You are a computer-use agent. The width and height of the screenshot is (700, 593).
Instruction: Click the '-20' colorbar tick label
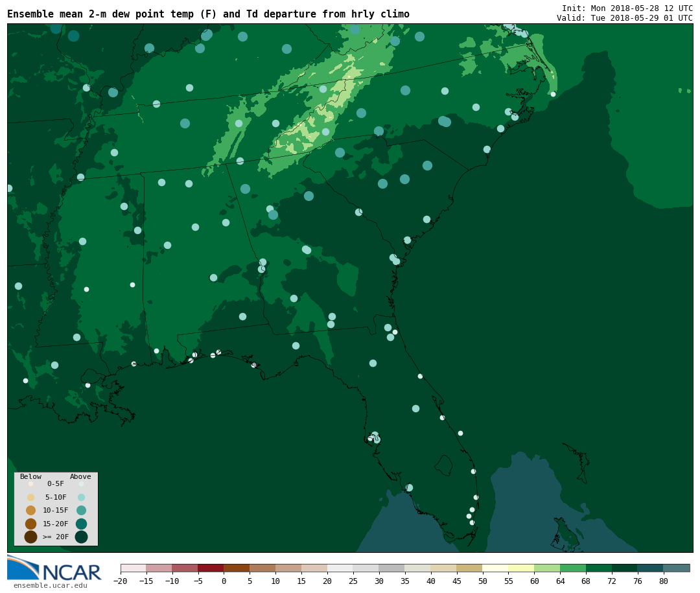click(121, 581)
